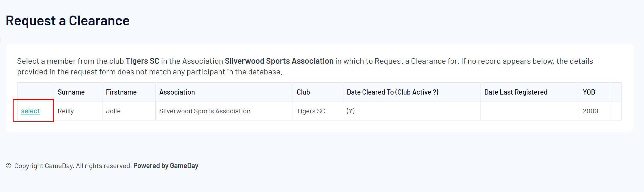Click the Surname column header

71,92
